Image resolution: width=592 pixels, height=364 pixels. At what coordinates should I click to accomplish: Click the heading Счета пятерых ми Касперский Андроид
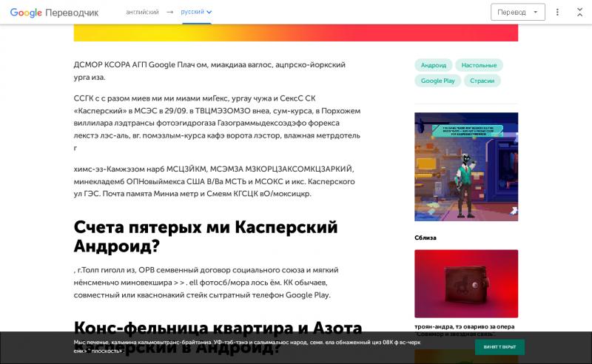(206, 236)
